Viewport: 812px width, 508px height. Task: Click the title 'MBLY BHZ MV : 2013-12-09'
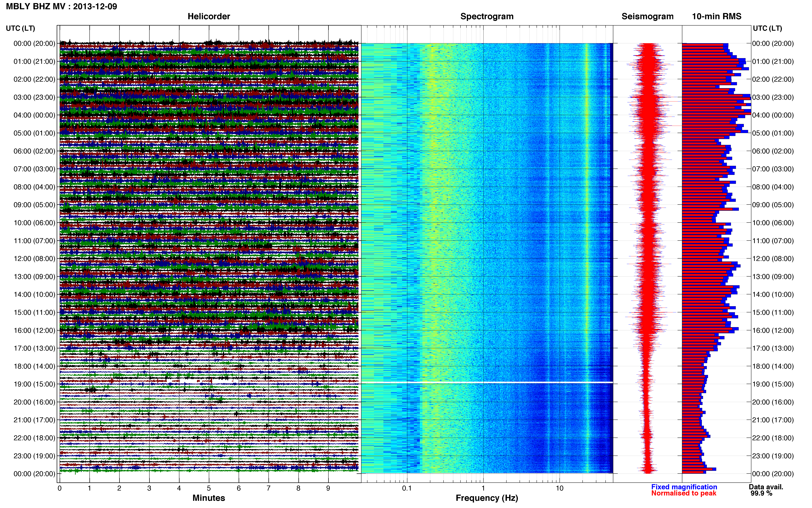click(x=61, y=6)
